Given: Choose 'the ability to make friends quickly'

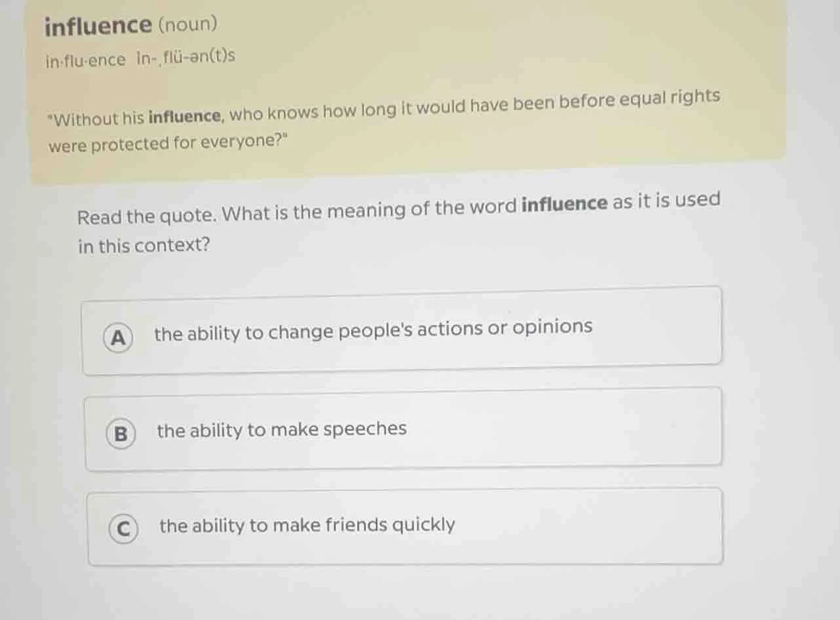Looking at the screenshot, I should 307,524.
